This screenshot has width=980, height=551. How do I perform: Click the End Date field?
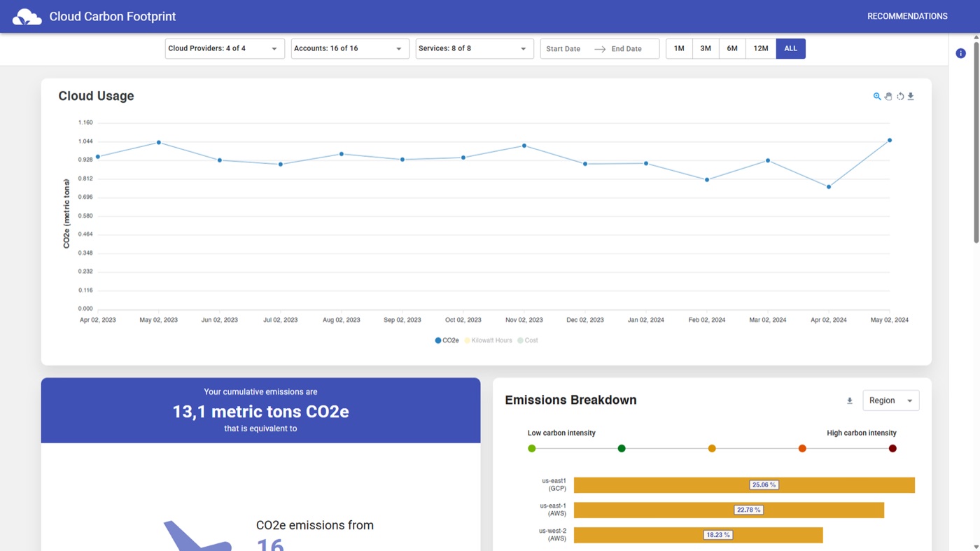(x=626, y=49)
